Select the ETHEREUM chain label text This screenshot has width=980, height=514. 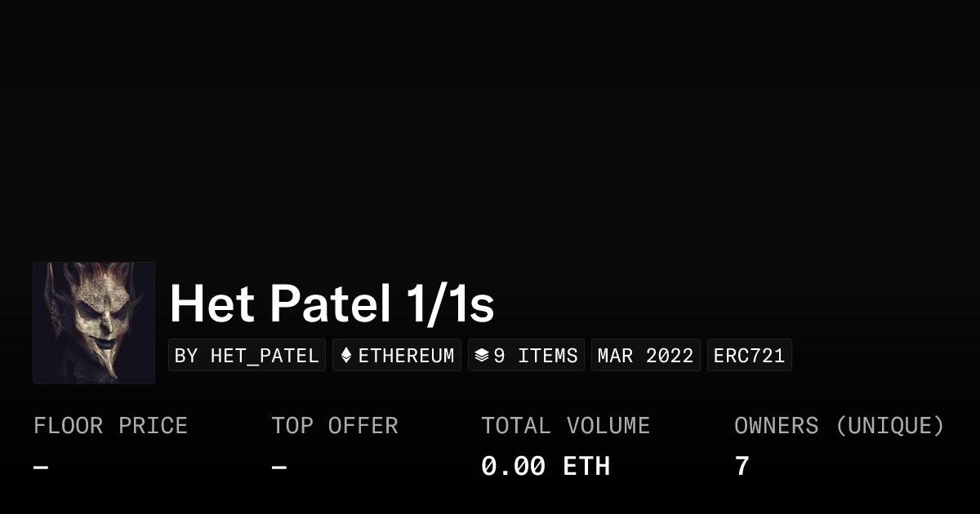click(x=406, y=356)
